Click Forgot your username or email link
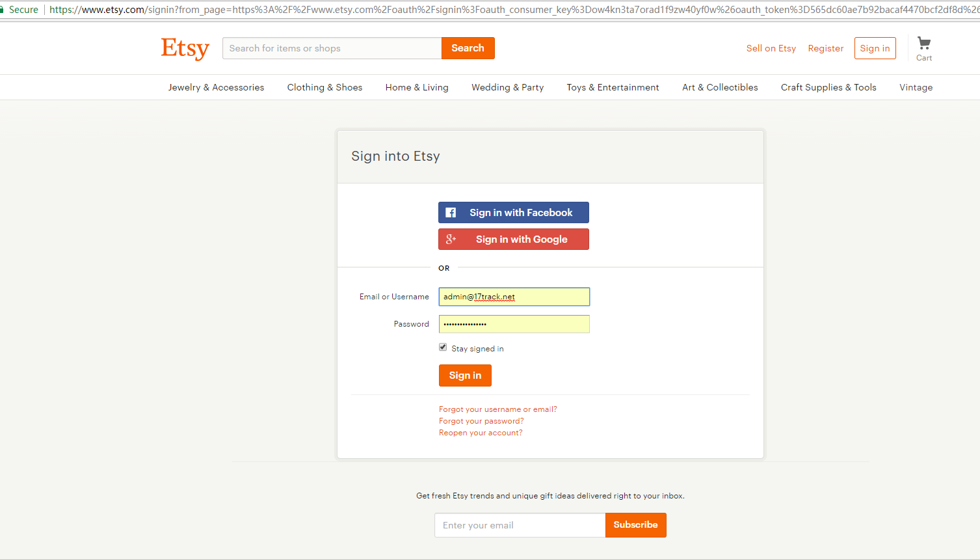 pos(498,409)
